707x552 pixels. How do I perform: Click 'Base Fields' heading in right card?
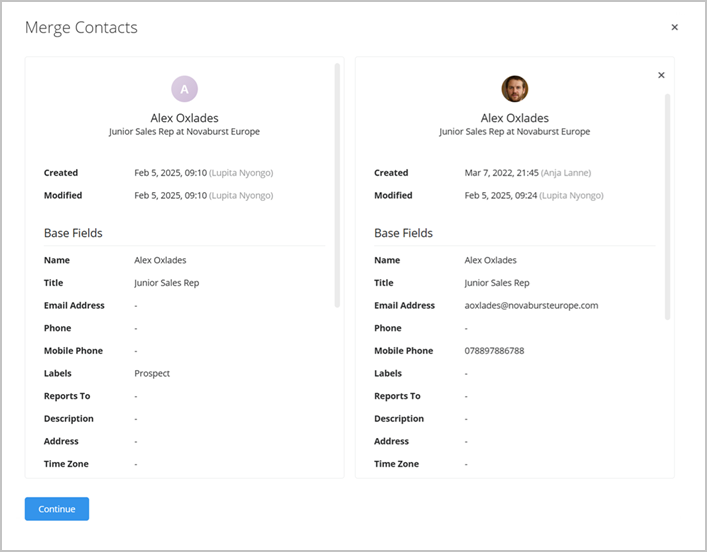pos(403,233)
